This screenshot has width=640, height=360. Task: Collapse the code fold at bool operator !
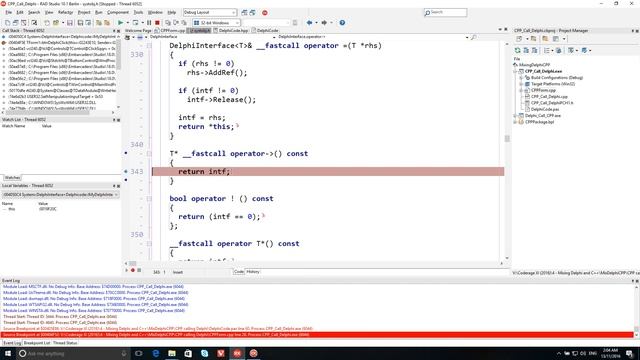click(x=149, y=199)
